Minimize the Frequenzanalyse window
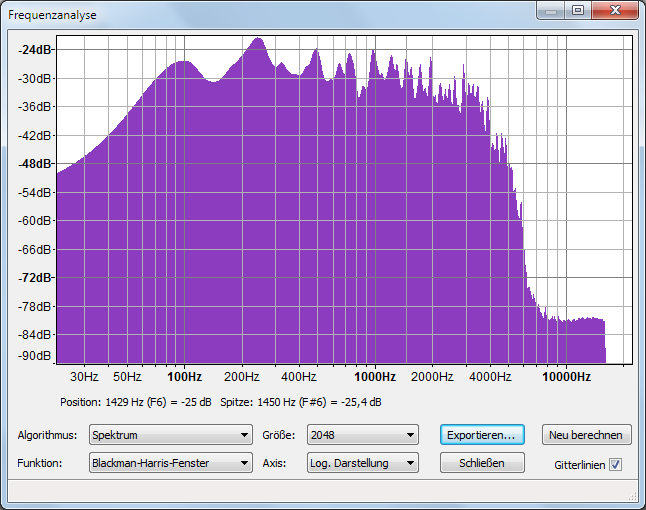The height and width of the screenshot is (510, 646). tap(551, 10)
